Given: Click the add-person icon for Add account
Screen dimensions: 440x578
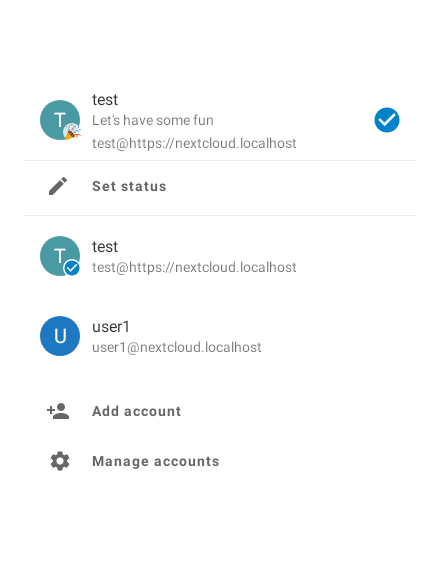Looking at the screenshot, I should 58,411.
